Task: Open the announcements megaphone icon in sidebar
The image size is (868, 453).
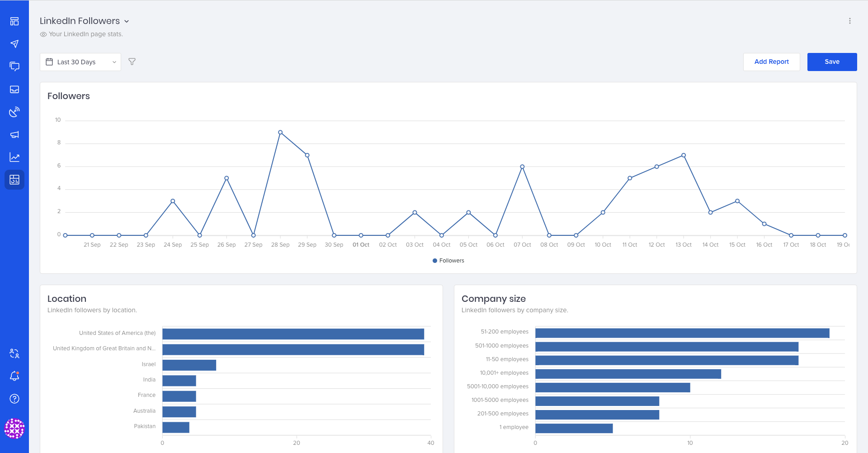Action: pos(14,134)
